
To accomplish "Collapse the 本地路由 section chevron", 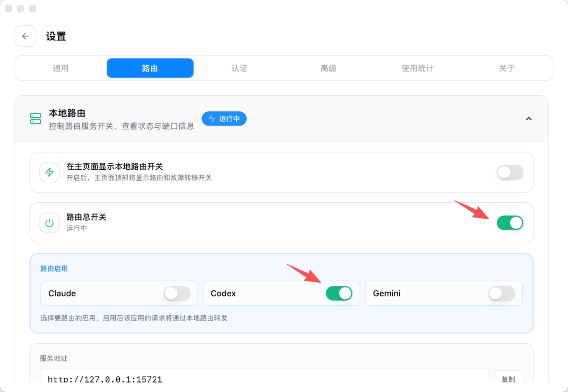I will click(x=529, y=119).
